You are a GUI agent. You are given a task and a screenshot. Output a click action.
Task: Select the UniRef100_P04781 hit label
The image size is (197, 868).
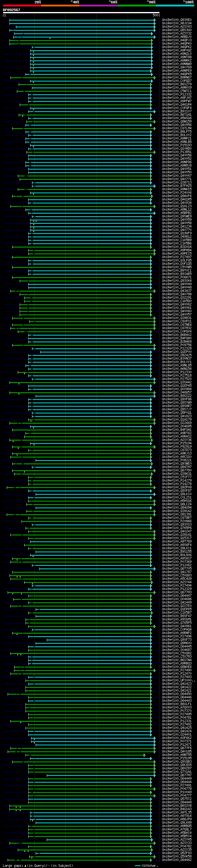pyautogui.click(x=177, y=717)
